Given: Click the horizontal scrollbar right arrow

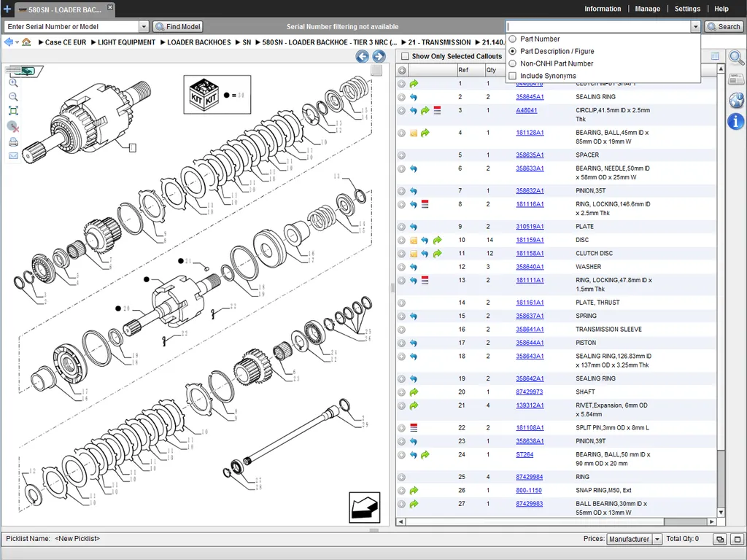Looking at the screenshot, I should 712,522.
